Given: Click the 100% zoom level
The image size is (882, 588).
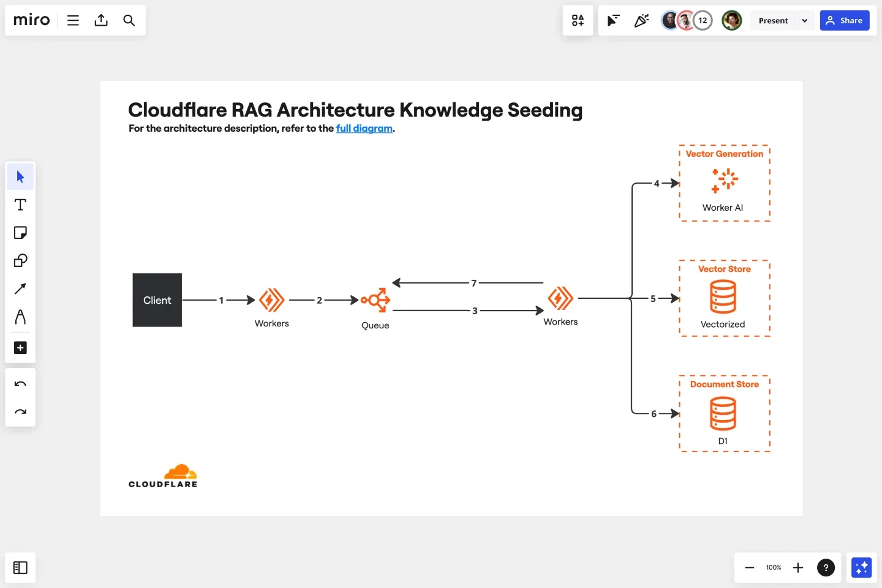Looking at the screenshot, I should click(774, 568).
